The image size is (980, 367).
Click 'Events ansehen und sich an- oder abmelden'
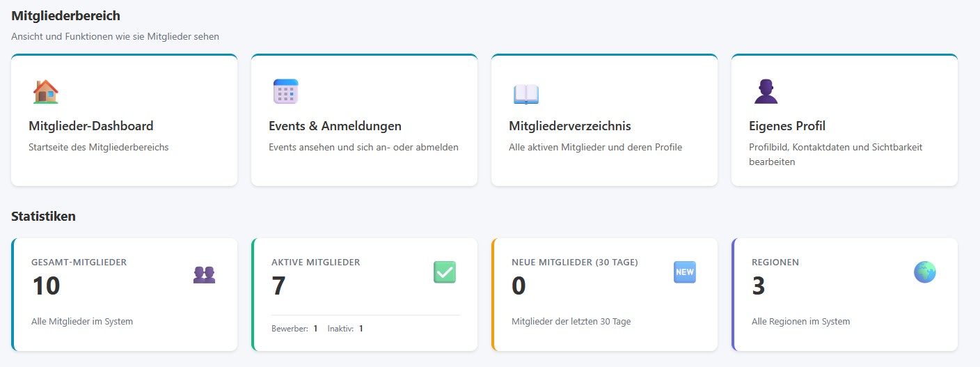pos(363,147)
